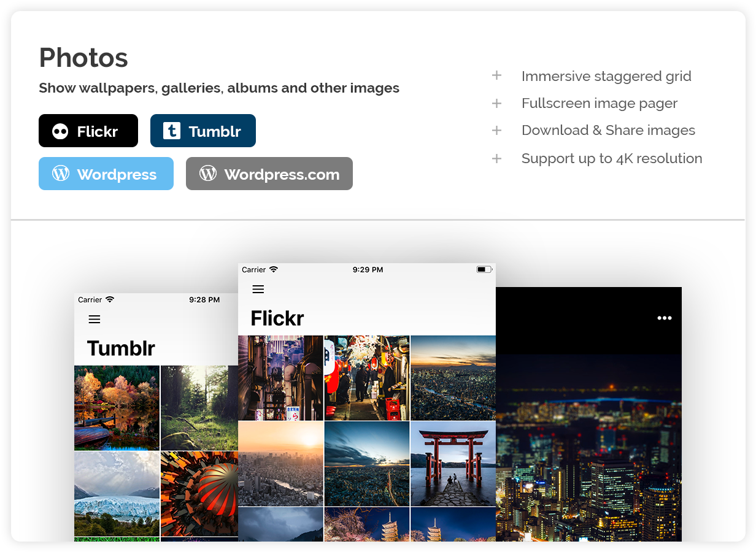Viewport: 756px width, 552px height.
Task: Click the plus icon beside Immersive staggered grid
Action: tap(497, 75)
